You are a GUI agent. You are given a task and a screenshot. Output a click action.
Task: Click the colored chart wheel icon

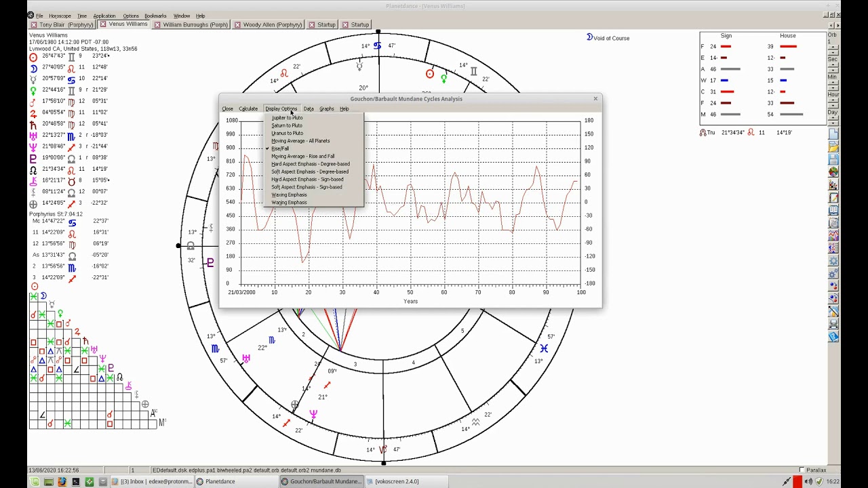pyautogui.click(x=833, y=171)
